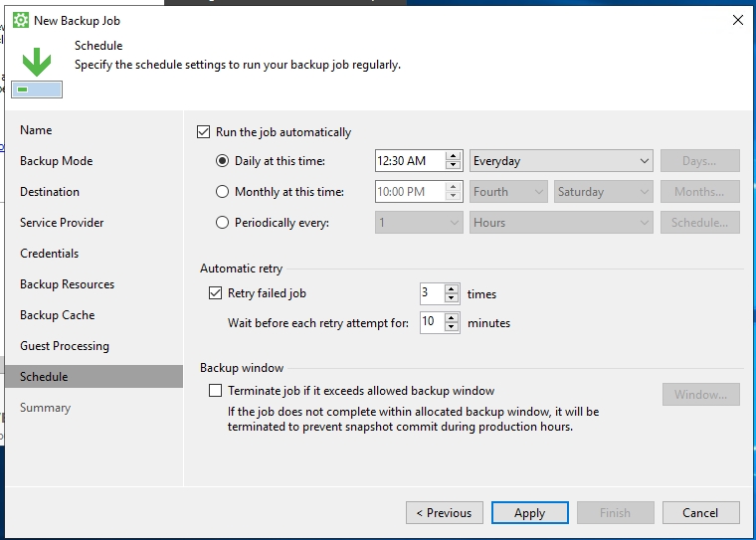The height and width of the screenshot is (540, 756).
Task: Switch to the Destination step
Action: [x=50, y=192]
